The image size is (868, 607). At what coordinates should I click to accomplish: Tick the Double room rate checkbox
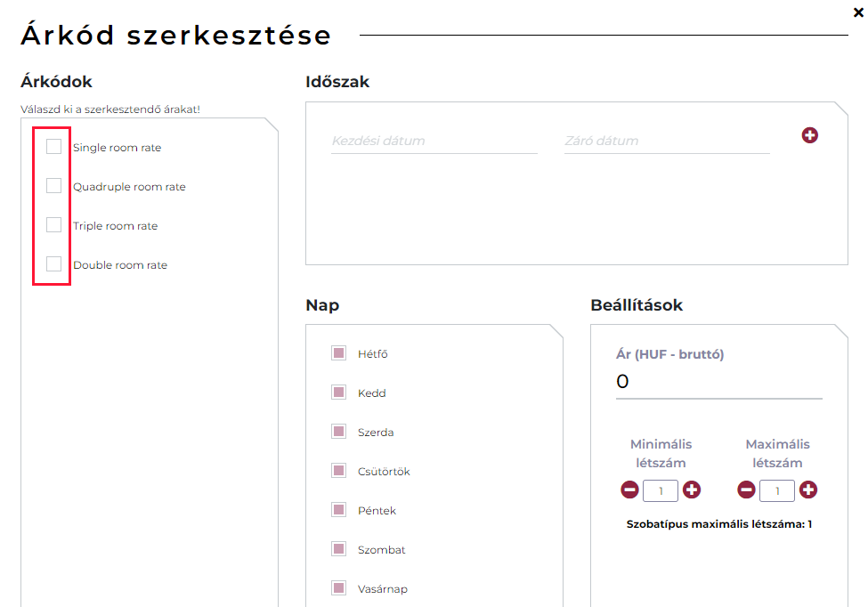(54, 264)
